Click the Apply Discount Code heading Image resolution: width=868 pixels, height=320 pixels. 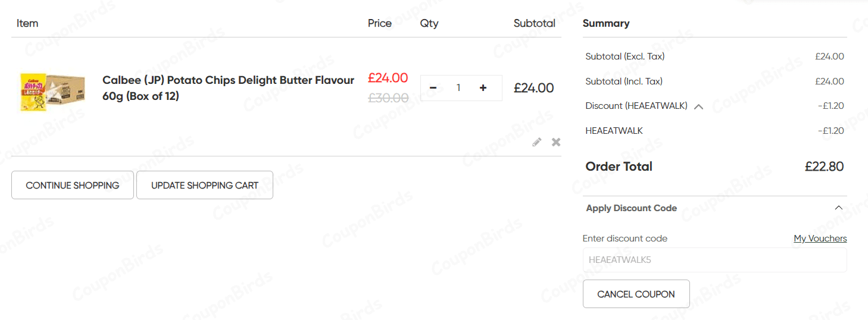tap(631, 208)
